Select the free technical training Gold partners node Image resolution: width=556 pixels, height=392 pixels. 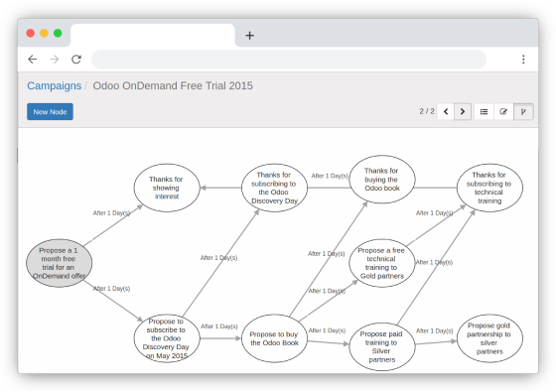pos(382,263)
